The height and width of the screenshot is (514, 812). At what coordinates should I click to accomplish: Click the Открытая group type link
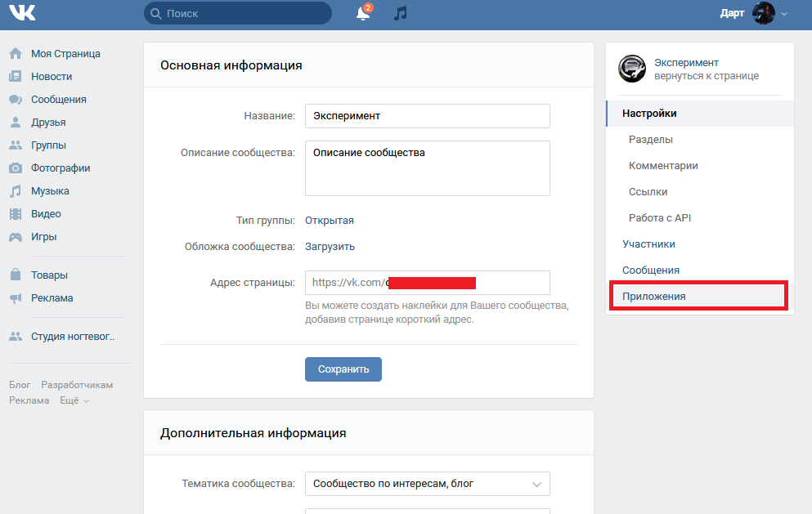point(330,221)
